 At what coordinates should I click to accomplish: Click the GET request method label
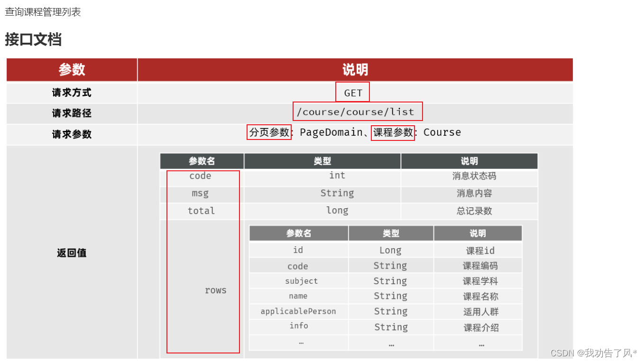(x=352, y=92)
